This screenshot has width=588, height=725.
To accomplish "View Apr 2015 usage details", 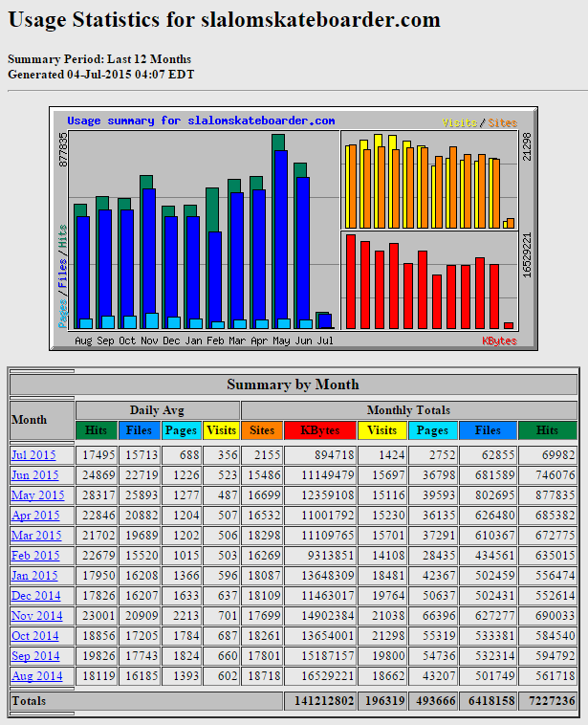I will pyautogui.click(x=35, y=516).
